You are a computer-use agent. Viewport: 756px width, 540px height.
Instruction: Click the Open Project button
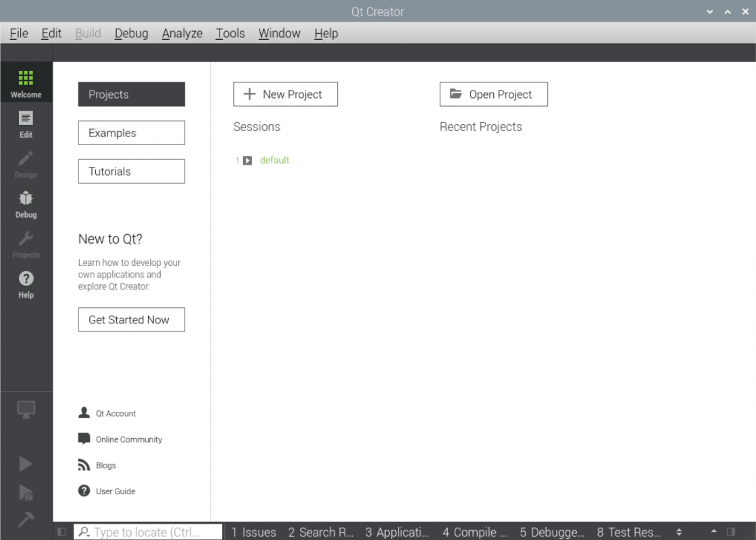[493, 94]
